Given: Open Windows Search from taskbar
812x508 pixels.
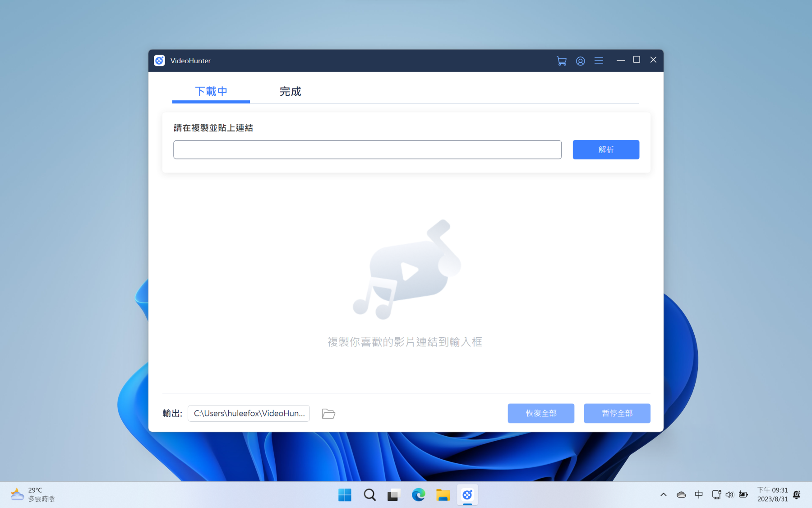Looking at the screenshot, I should (x=369, y=495).
